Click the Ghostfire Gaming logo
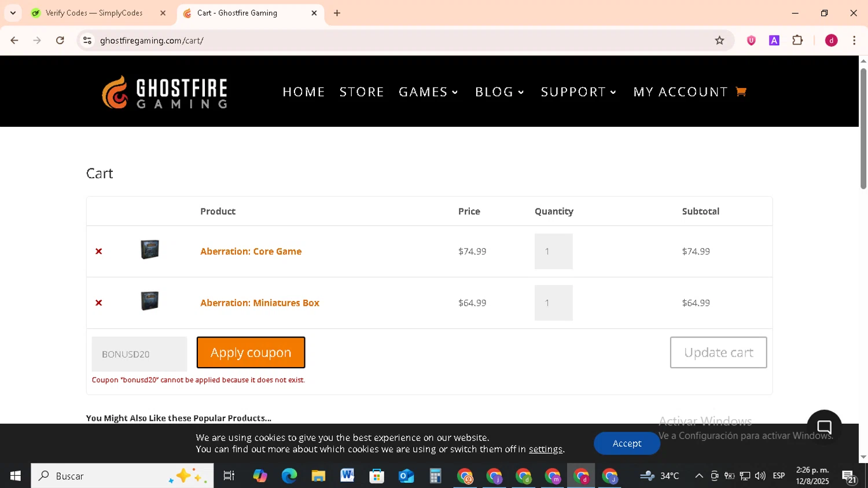 point(164,92)
